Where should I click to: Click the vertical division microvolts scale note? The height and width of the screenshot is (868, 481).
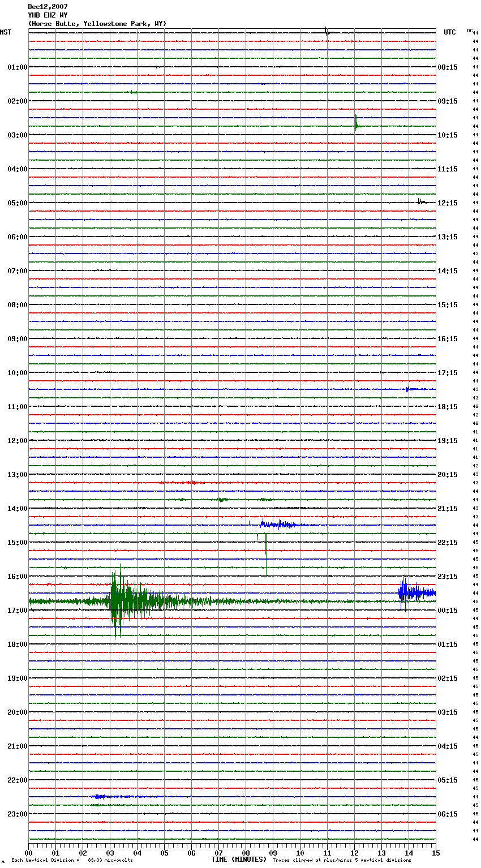pyautogui.click(x=72, y=861)
